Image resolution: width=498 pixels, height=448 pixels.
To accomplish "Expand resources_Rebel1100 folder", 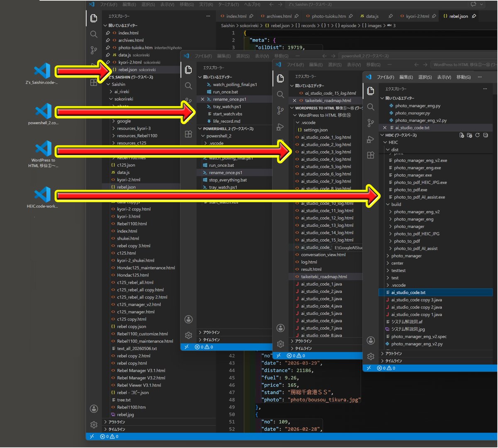I will [113, 136].
